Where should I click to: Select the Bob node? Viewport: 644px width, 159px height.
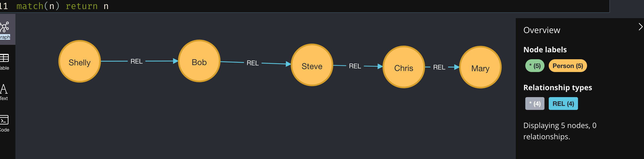tap(199, 62)
